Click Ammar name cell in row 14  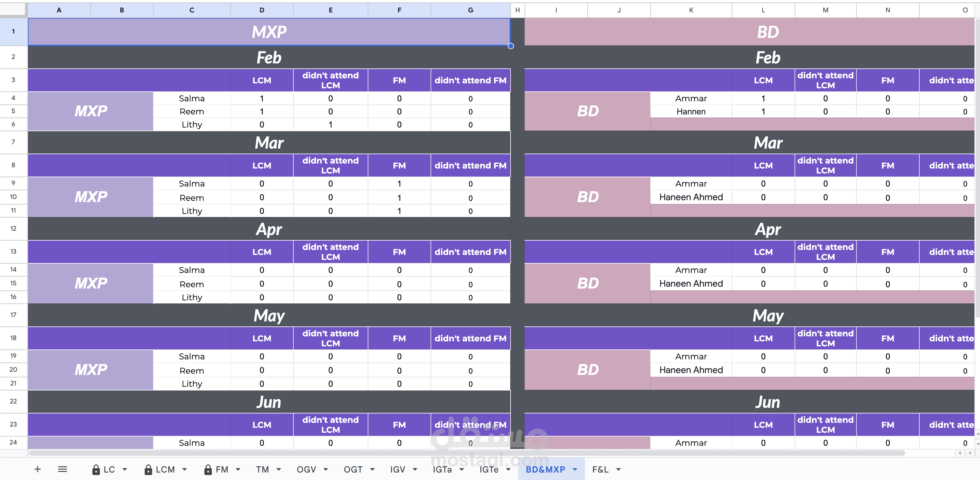coord(691,270)
